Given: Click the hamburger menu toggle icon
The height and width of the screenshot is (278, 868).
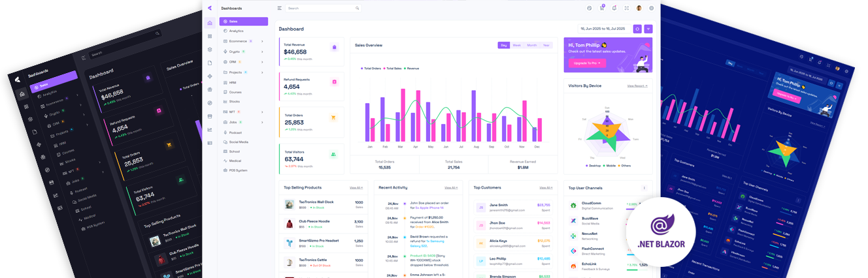Looking at the screenshot, I should [279, 8].
